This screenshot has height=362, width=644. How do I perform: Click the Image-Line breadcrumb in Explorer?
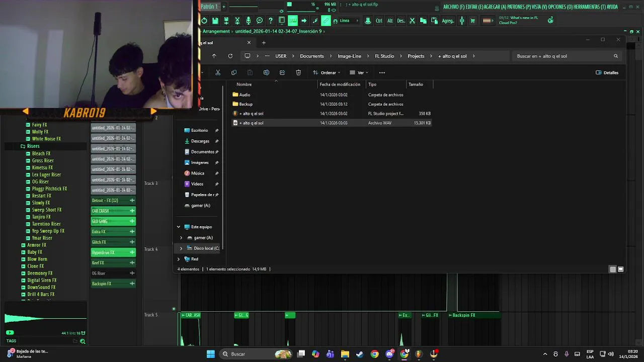click(349, 56)
